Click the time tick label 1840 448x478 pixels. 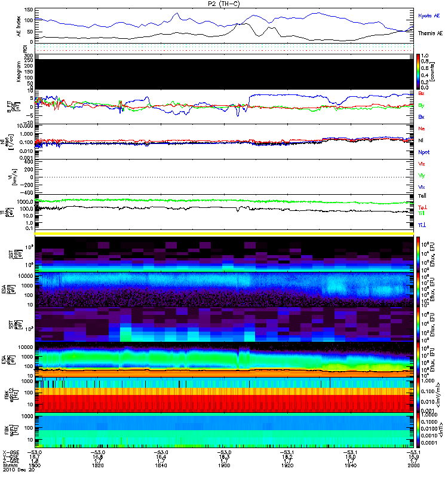pyautogui.click(x=161, y=465)
